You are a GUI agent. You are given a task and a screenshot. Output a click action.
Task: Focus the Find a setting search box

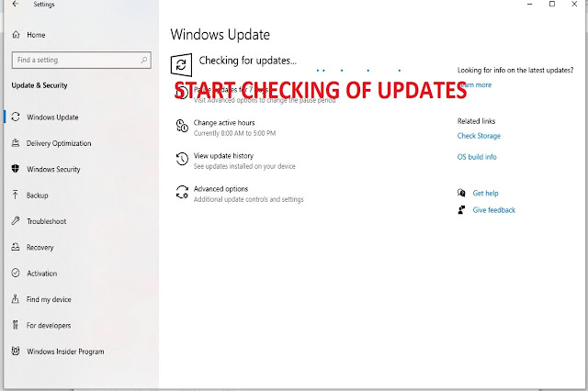pos(82,60)
